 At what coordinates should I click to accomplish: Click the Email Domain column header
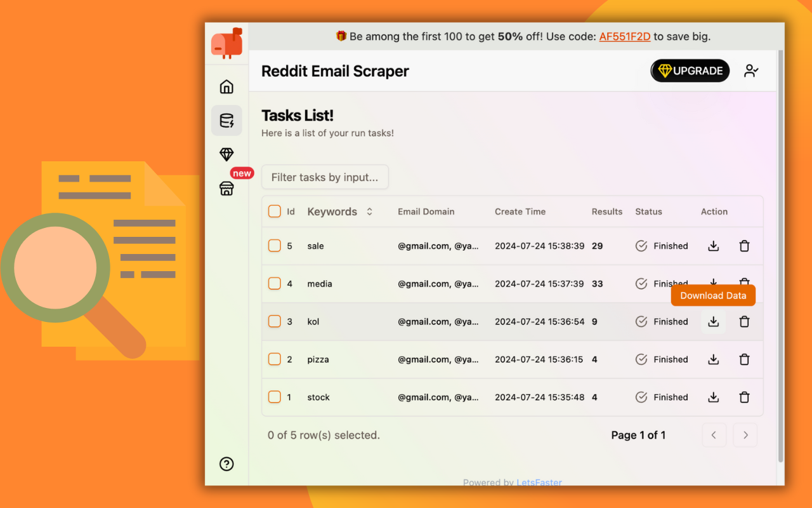coord(426,212)
